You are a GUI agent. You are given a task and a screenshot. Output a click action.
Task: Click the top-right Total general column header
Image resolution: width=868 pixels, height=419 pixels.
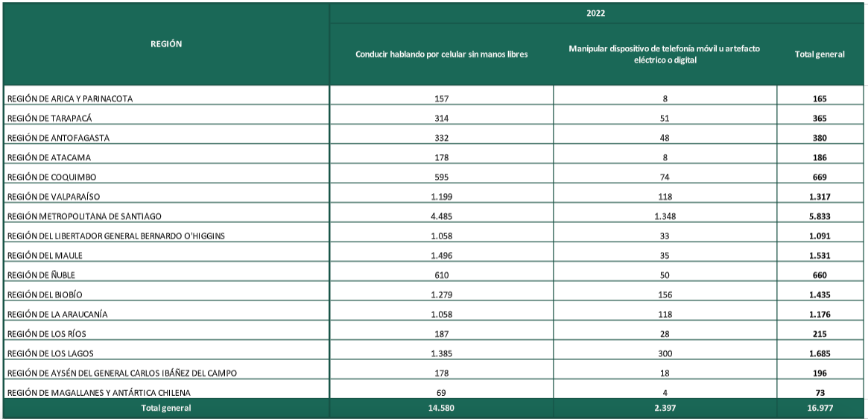(820, 54)
